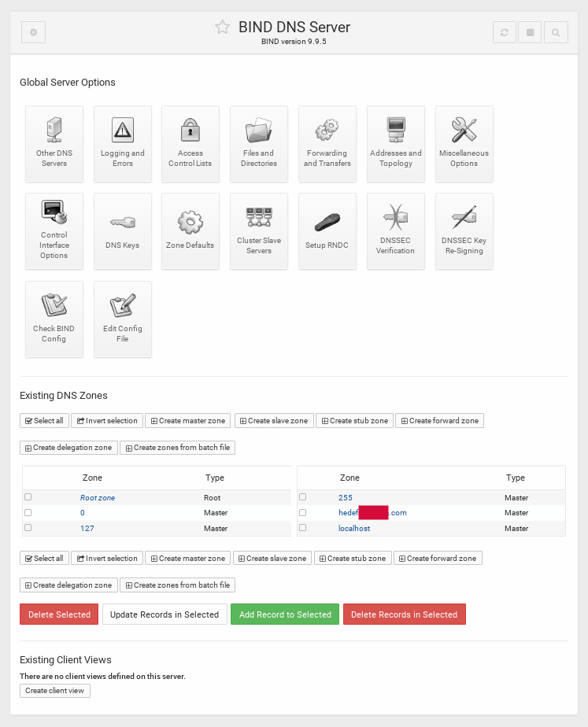Click top Create master zone button
Screen dimensions: 588x727
188,421
